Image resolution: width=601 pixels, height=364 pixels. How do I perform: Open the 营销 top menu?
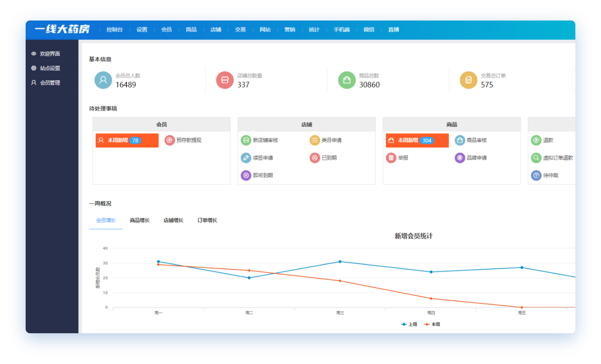pyautogui.click(x=290, y=29)
